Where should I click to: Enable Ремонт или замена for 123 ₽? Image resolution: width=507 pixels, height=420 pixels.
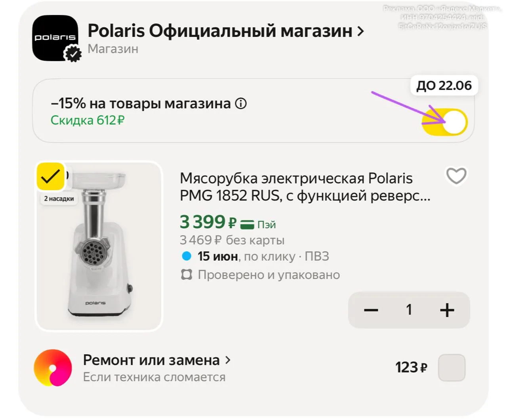coord(452,368)
